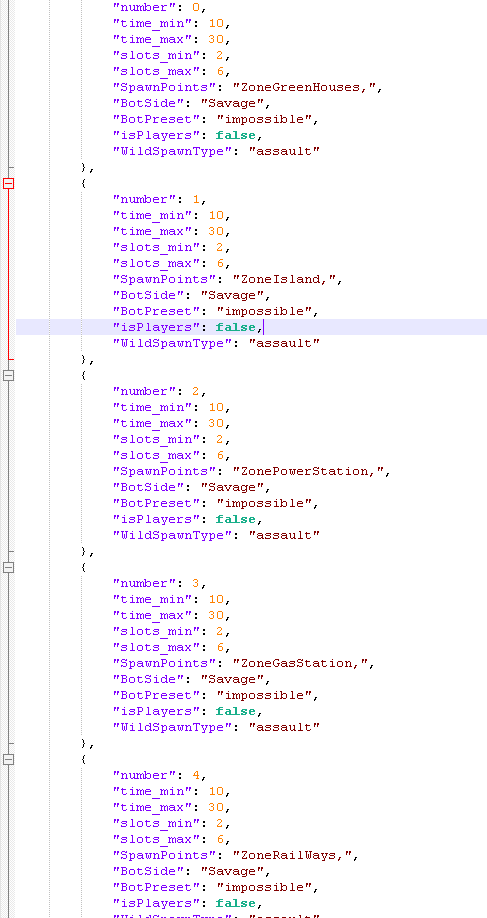Click the number value 1

[196, 200]
